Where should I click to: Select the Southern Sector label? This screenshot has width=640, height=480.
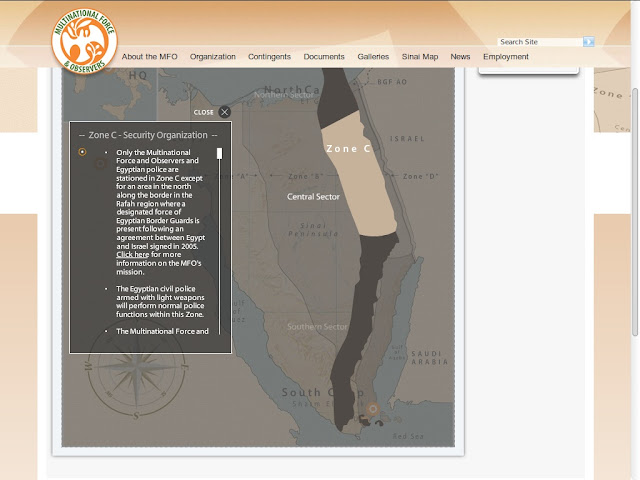(x=317, y=327)
